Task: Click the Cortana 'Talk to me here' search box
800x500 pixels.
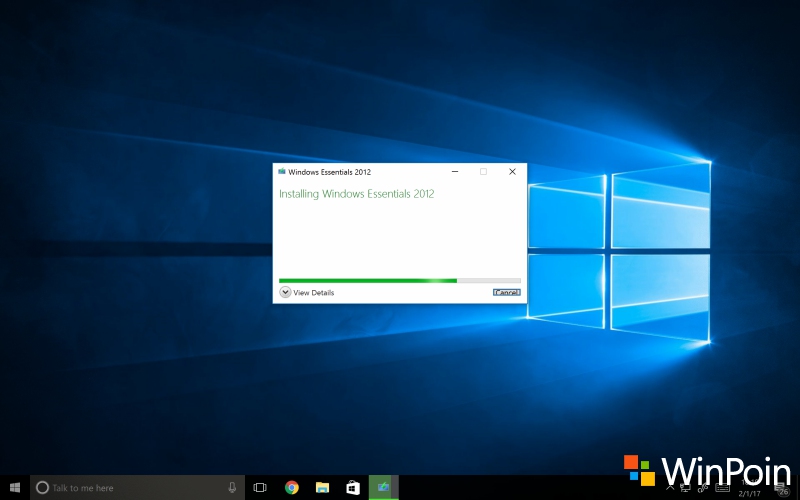Action: [137, 488]
